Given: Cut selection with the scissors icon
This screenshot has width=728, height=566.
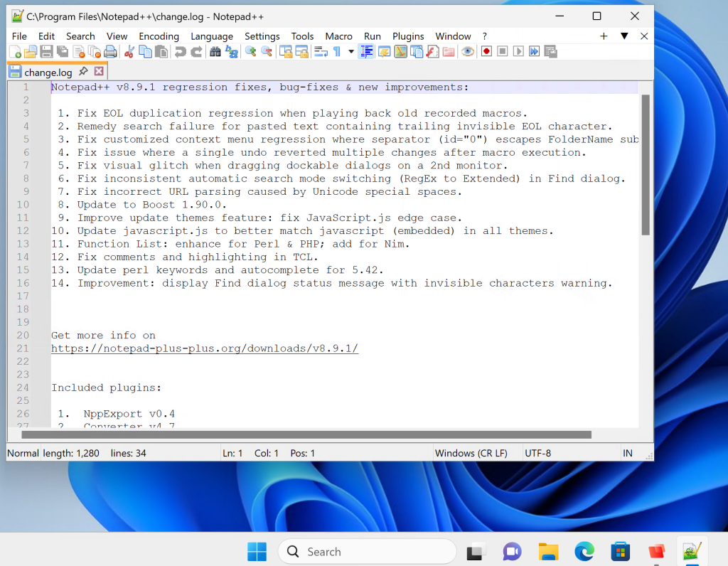Looking at the screenshot, I should tap(129, 51).
